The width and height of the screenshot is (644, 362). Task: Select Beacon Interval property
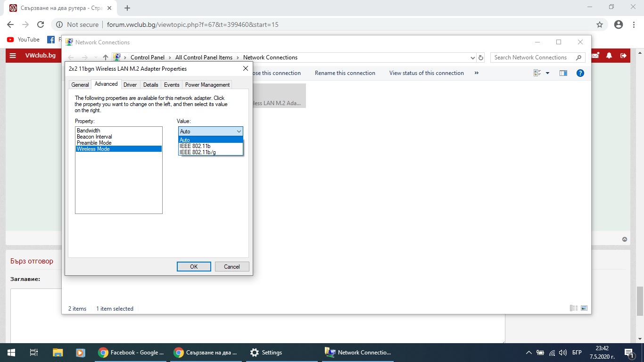tap(95, 137)
